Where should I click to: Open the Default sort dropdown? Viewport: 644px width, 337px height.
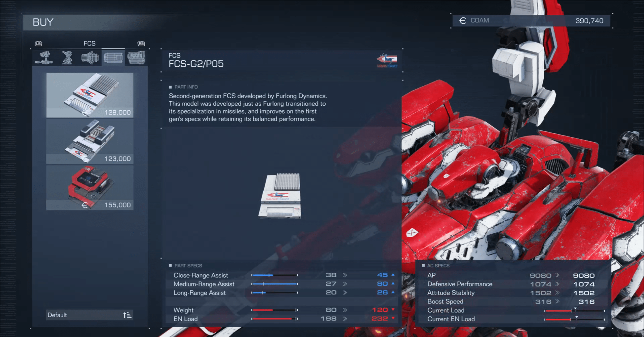coord(90,315)
